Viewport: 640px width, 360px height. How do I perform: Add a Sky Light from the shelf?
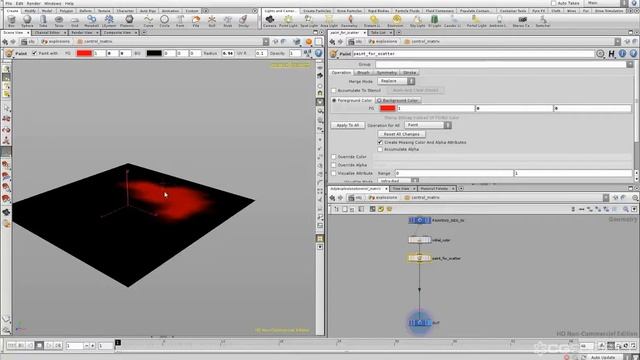click(x=417, y=21)
